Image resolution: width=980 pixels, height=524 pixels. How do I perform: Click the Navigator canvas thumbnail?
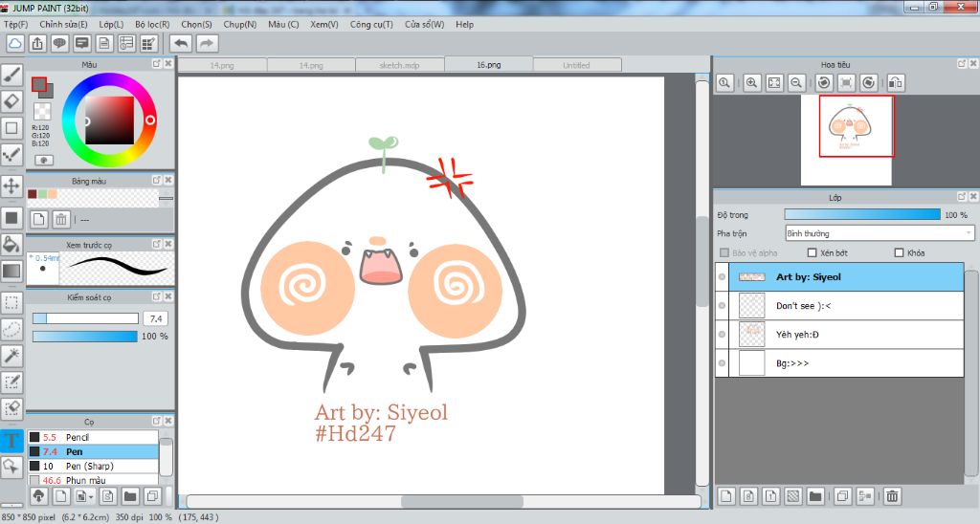[846, 141]
